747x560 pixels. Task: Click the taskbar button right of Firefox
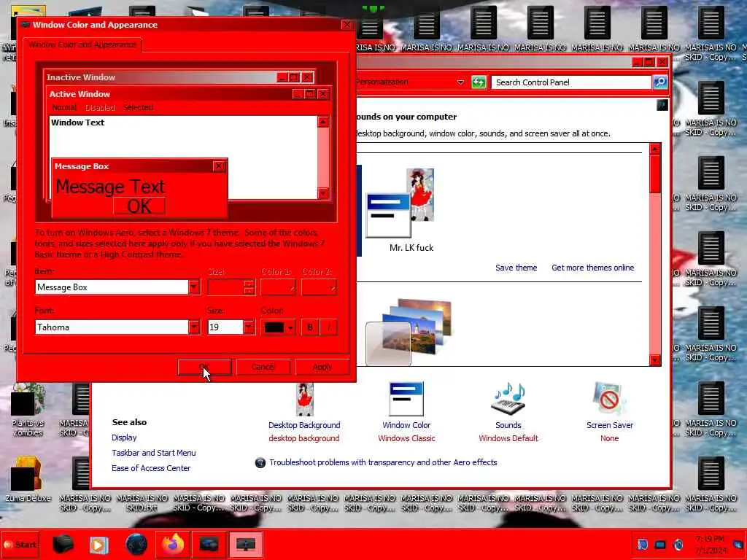pyautogui.click(x=209, y=544)
